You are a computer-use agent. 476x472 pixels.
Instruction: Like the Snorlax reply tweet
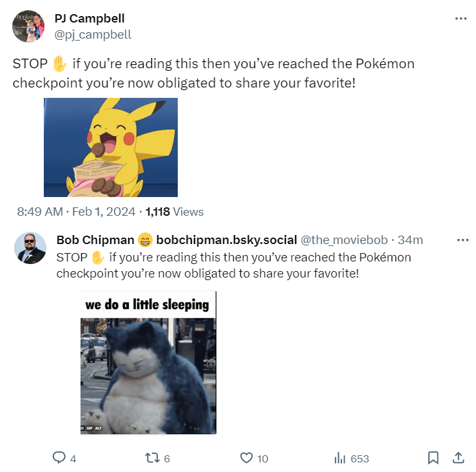[246, 458]
